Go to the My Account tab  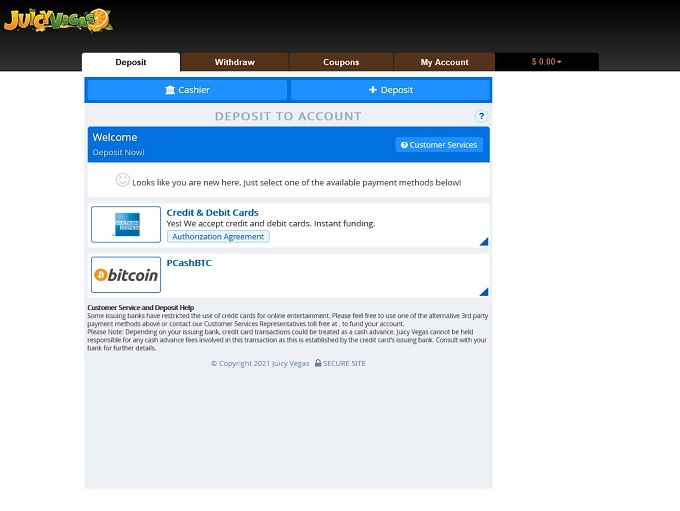(x=445, y=62)
